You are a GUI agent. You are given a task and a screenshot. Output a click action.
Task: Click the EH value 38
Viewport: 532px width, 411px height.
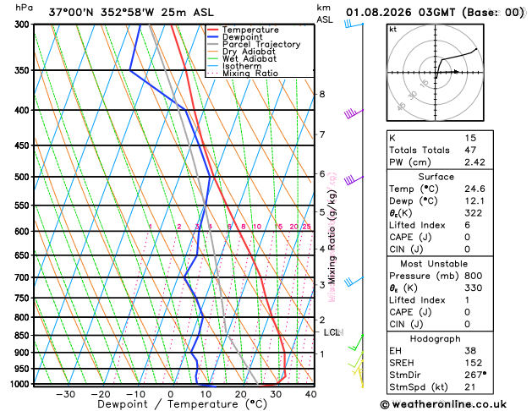470,351
